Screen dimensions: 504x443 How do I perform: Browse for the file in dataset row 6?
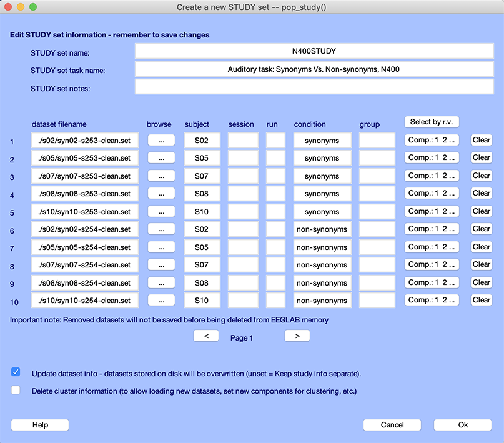point(161,229)
